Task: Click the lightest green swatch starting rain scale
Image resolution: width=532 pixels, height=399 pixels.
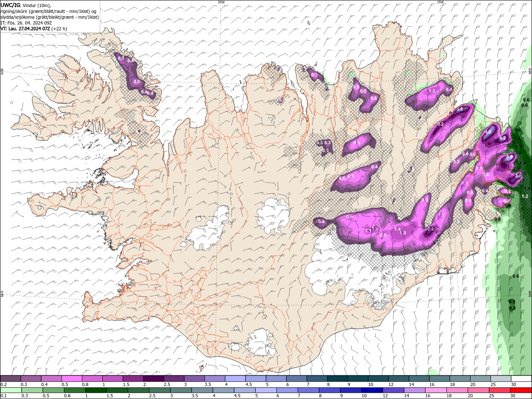Action: (11, 390)
